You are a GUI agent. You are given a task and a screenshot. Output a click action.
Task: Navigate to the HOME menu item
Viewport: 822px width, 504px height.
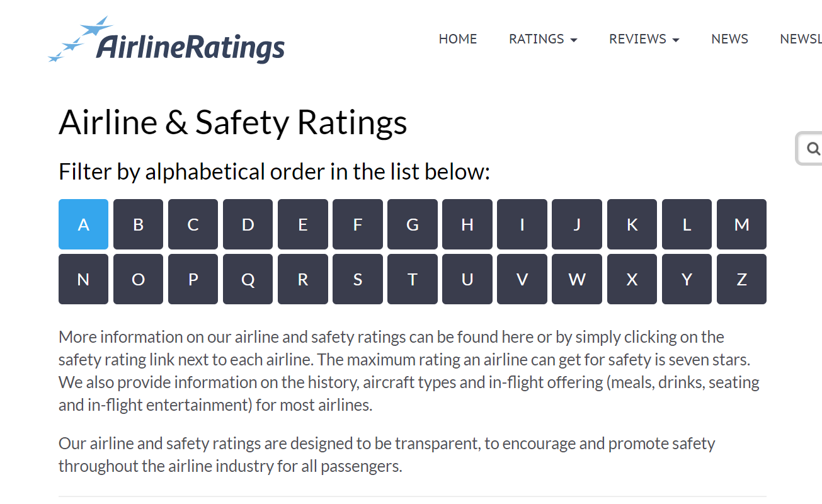click(x=458, y=39)
